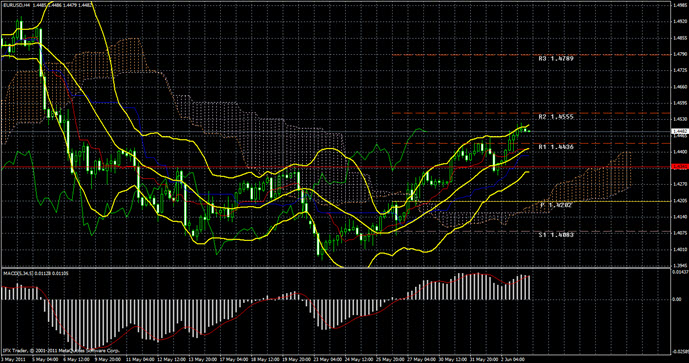Screen dimensions: 689x363
Task: Click the R2 1.4555 resistance label
Action: [555, 117]
